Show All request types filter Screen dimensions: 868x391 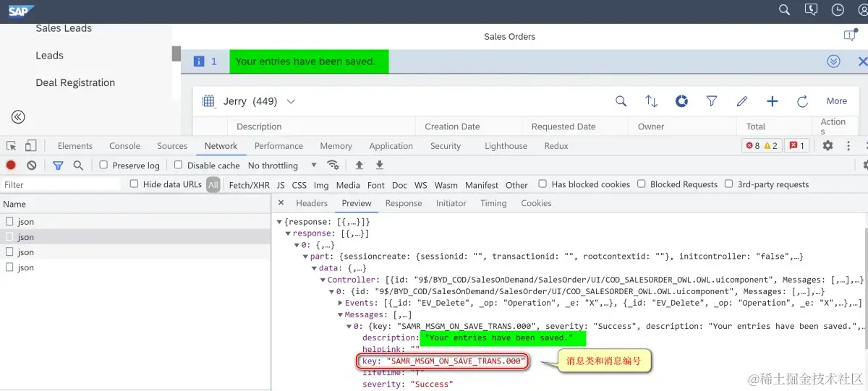[213, 185]
